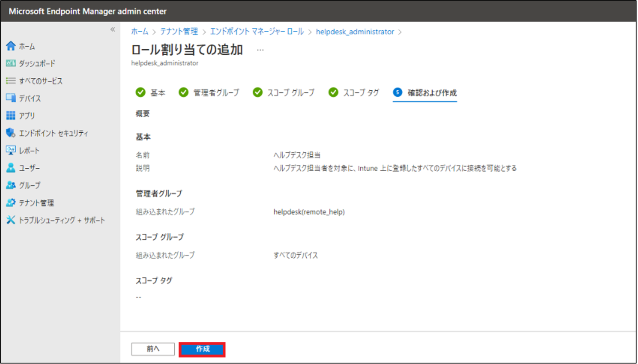The width and height of the screenshot is (638, 364).
Task: Click the helpdesk(remote_help) group value
Action: click(309, 212)
